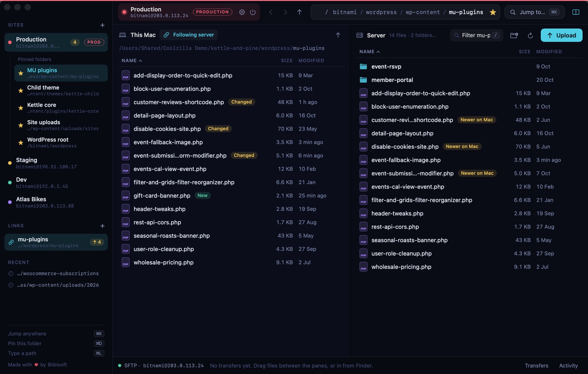Toggle the split pane layout icon
Viewport: 588px width, 374px height.
point(576,12)
